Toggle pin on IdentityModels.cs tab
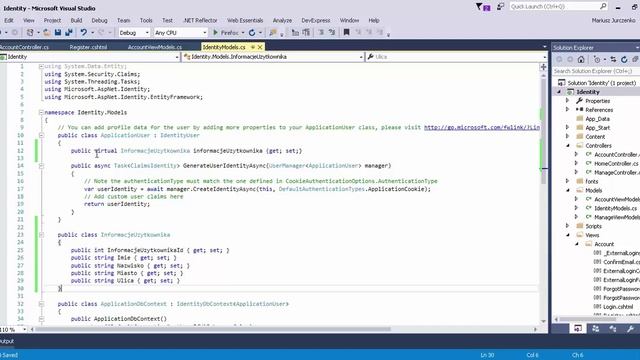 [x=253, y=47]
